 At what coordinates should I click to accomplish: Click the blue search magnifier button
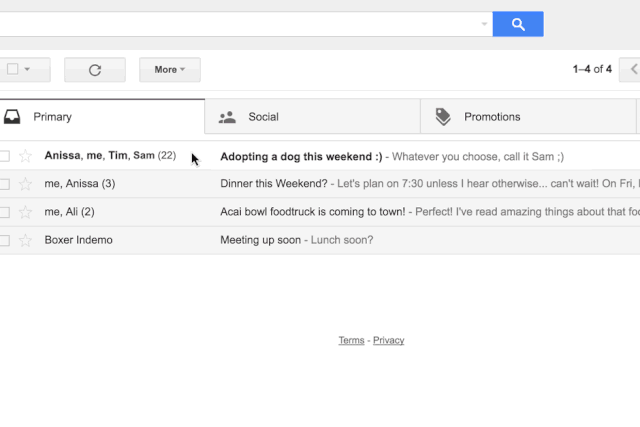[x=518, y=24]
